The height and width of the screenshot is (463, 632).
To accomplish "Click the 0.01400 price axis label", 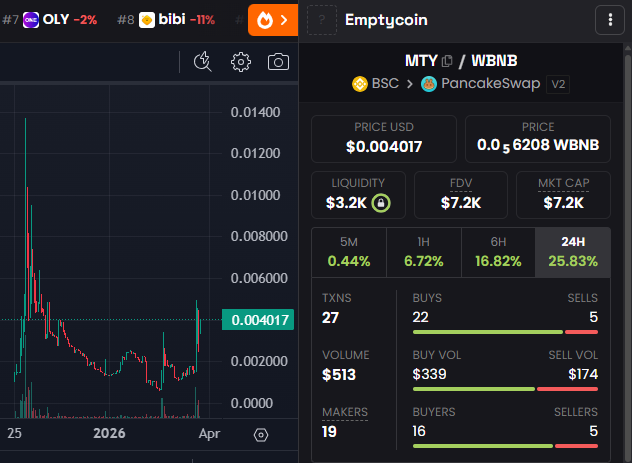I will 255,112.
